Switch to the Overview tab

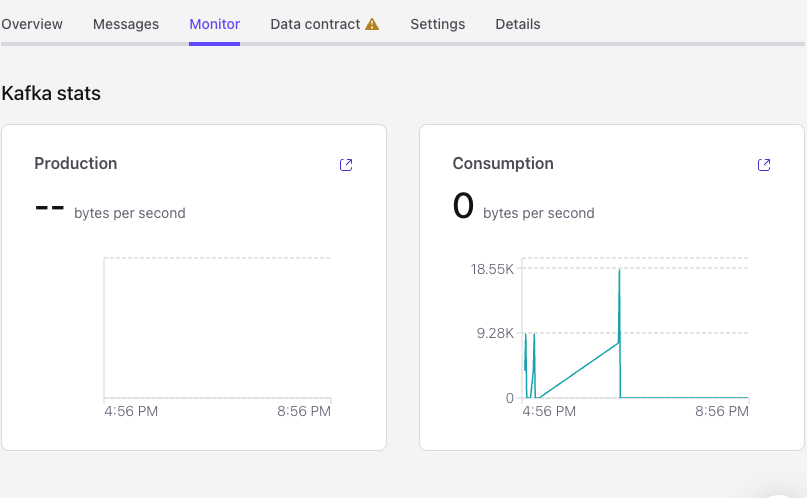click(32, 24)
